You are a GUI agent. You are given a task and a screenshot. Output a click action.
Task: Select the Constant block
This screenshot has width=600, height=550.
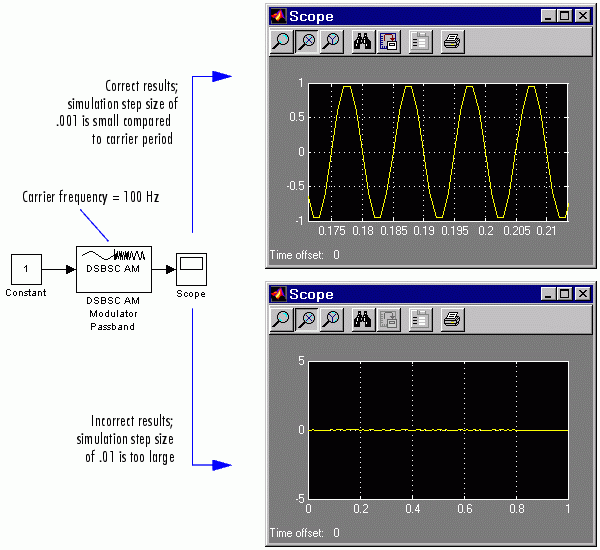click(26, 269)
